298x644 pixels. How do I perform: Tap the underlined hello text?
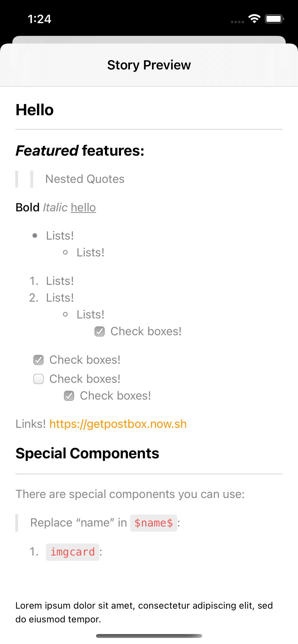point(83,207)
